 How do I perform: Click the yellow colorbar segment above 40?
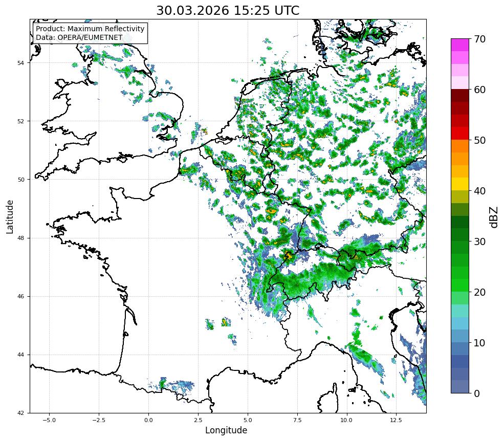pyautogui.click(x=460, y=184)
